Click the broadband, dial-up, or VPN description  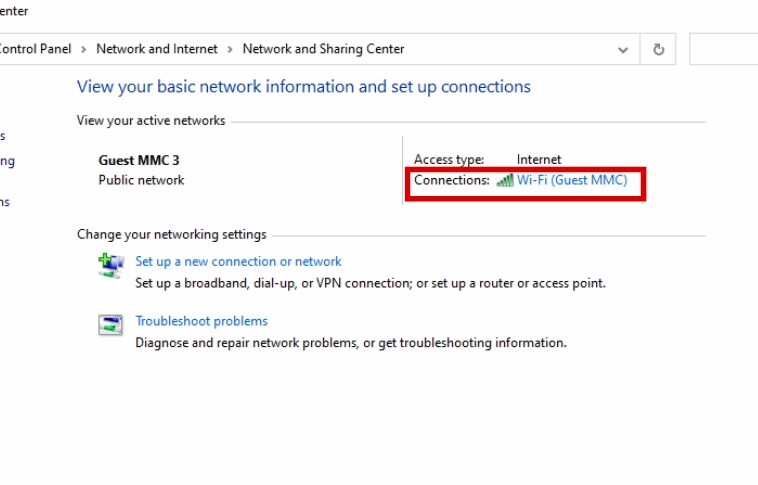click(370, 283)
